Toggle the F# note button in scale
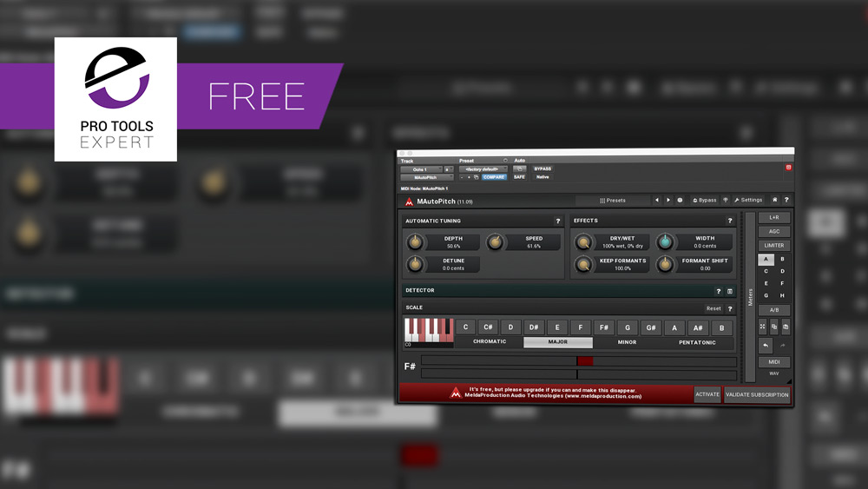The width and height of the screenshot is (868, 489). point(603,327)
